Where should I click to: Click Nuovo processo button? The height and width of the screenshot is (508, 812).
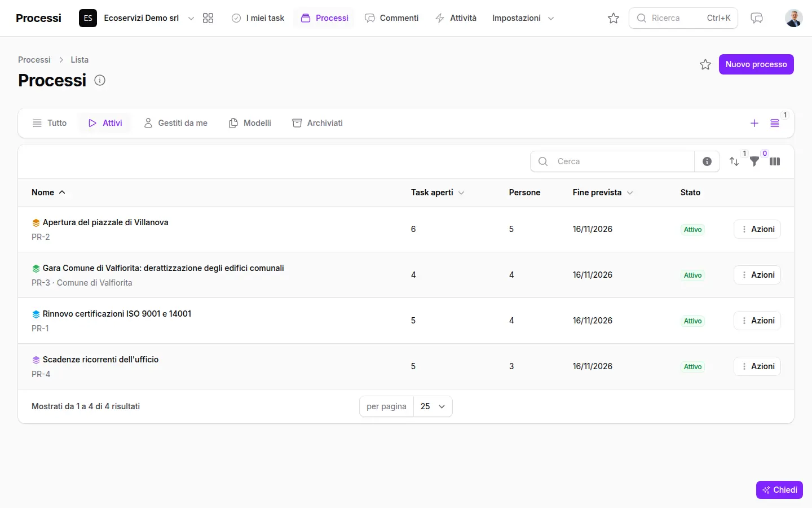pos(756,64)
